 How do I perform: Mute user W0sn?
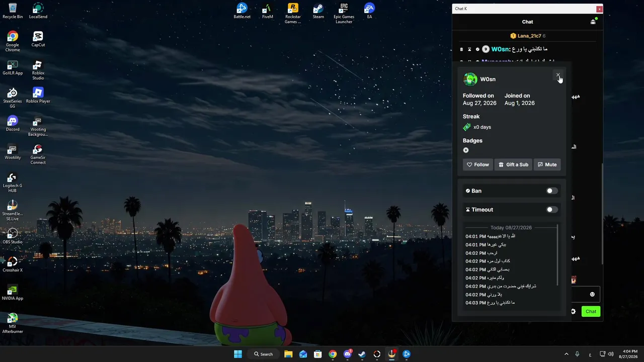[547, 164]
